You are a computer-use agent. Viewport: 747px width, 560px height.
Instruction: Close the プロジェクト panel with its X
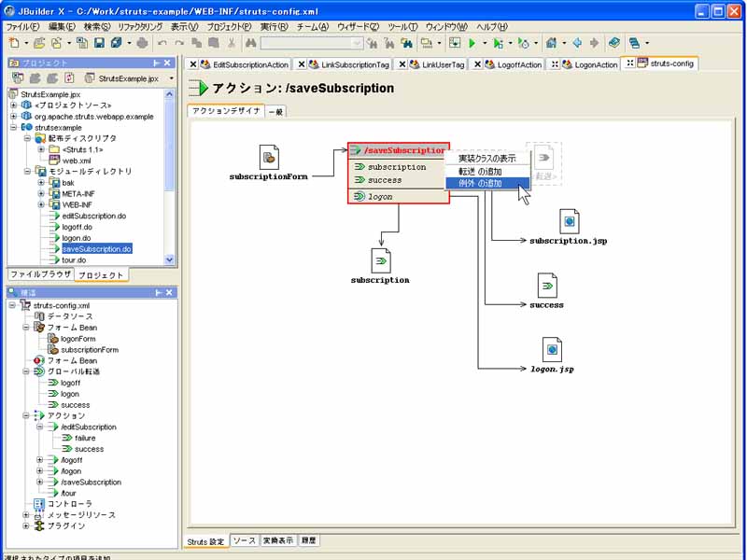(167, 63)
